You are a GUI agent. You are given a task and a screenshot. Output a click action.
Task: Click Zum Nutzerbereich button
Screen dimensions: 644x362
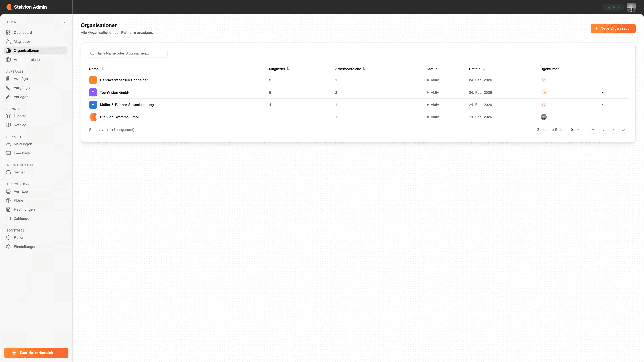click(36, 352)
